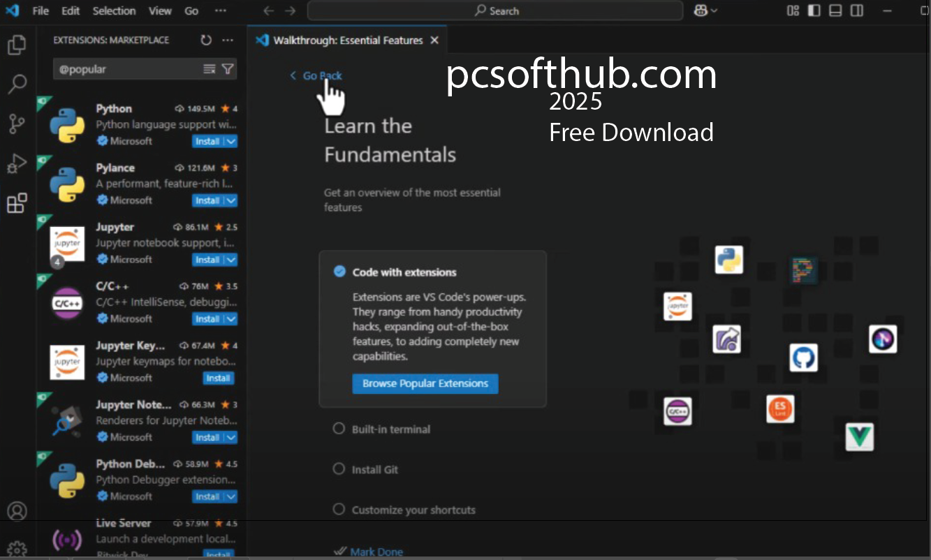
Task: Click the title bar Search command center
Action: [x=495, y=10]
